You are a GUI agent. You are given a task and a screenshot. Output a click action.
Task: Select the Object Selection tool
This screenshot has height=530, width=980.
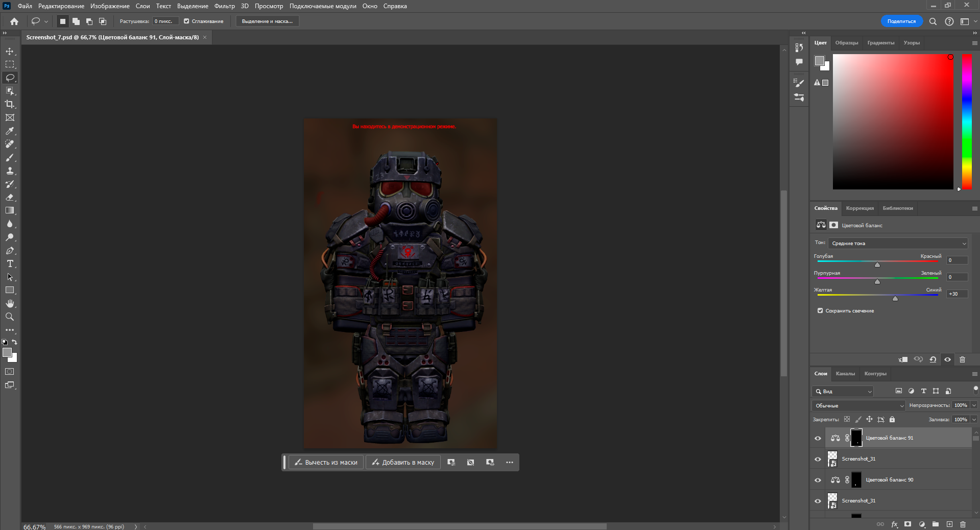(x=10, y=91)
